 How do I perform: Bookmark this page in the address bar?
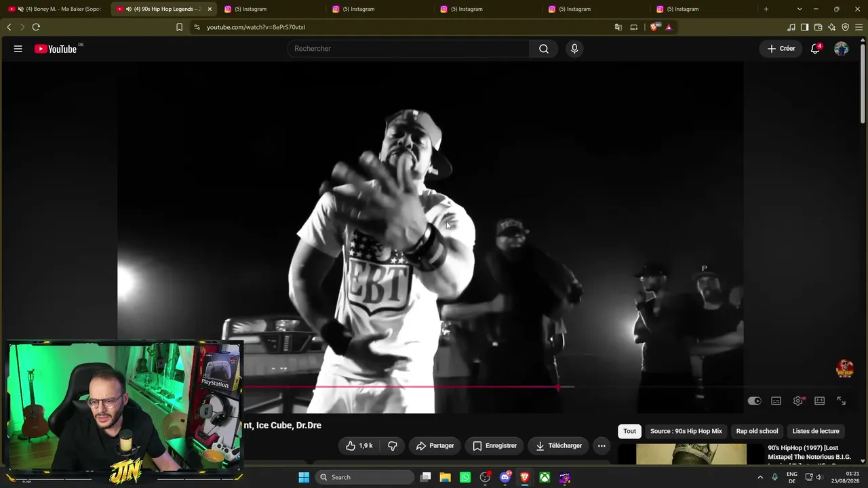click(179, 27)
